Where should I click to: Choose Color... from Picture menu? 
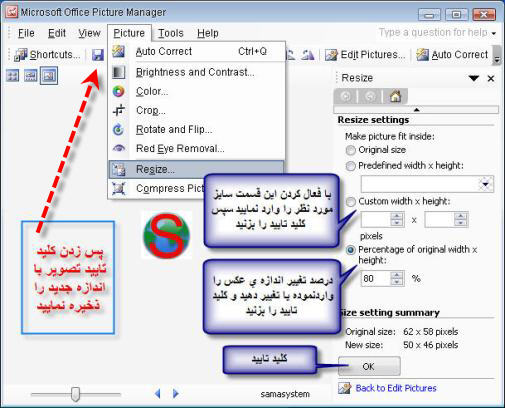(x=197, y=91)
